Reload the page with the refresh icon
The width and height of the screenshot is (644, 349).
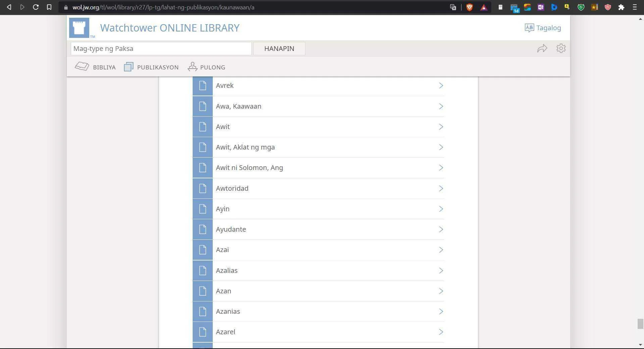point(36,7)
